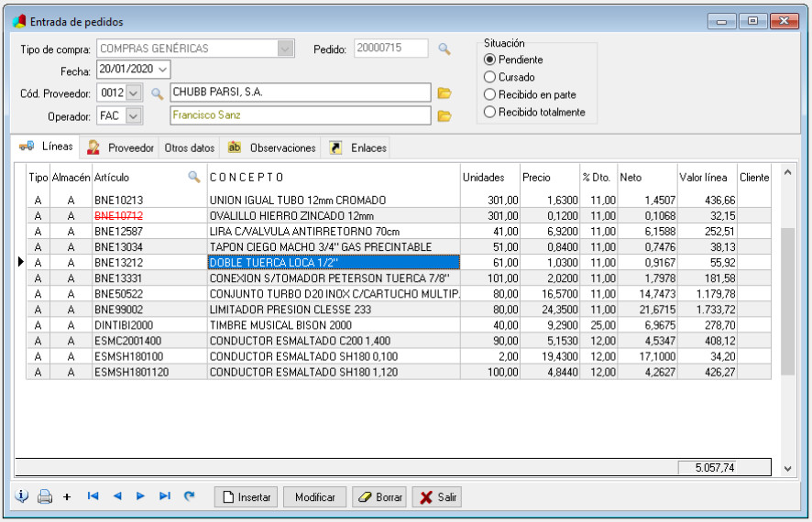Click the application icon in the title bar

coord(19,21)
